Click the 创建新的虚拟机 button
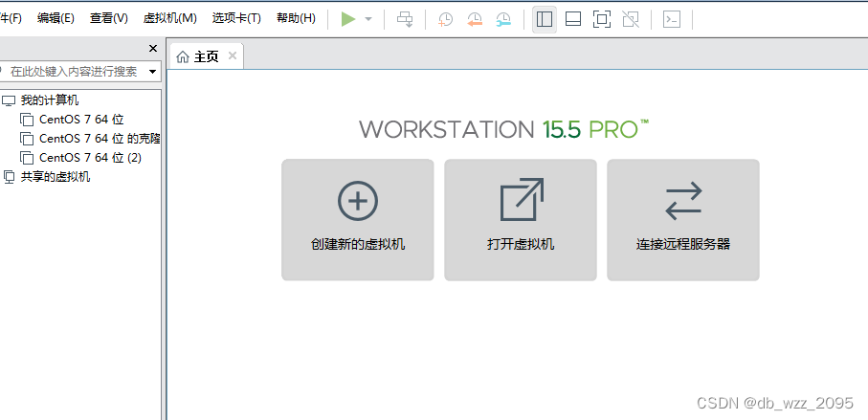This screenshot has height=420, width=868. point(358,220)
